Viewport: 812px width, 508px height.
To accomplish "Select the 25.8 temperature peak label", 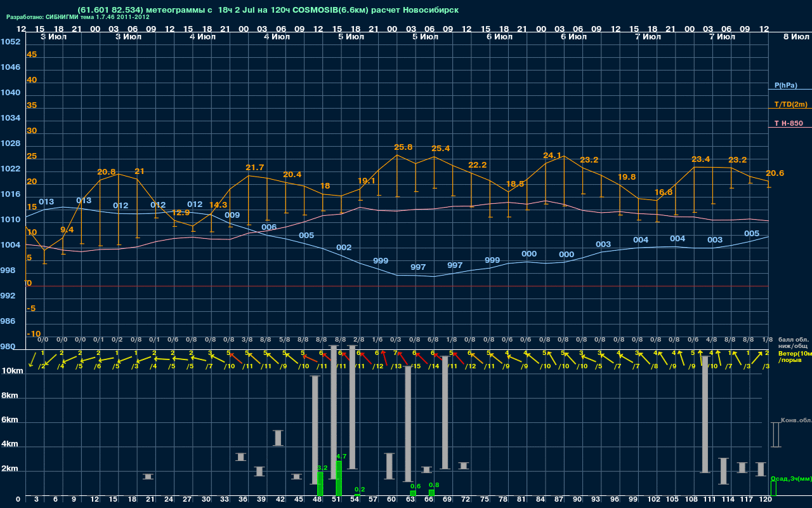I will click(403, 147).
